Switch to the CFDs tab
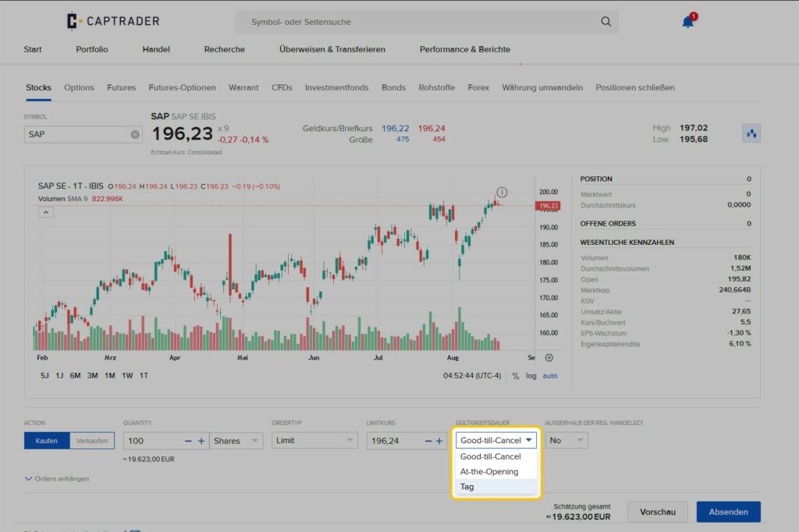 coord(282,87)
